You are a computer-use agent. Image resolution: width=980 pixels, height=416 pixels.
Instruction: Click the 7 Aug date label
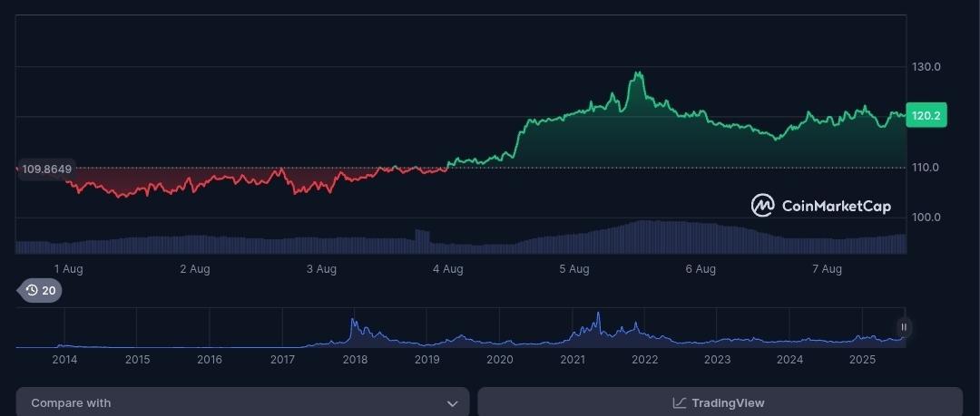[x=827, y=269]
